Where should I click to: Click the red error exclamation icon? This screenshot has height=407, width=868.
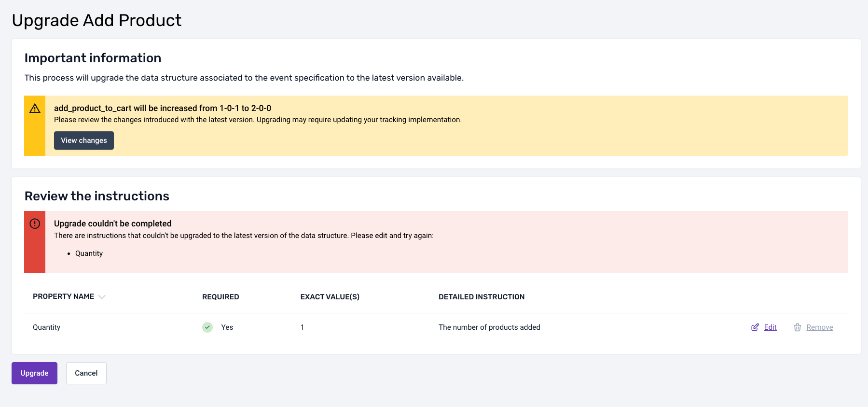35,224
